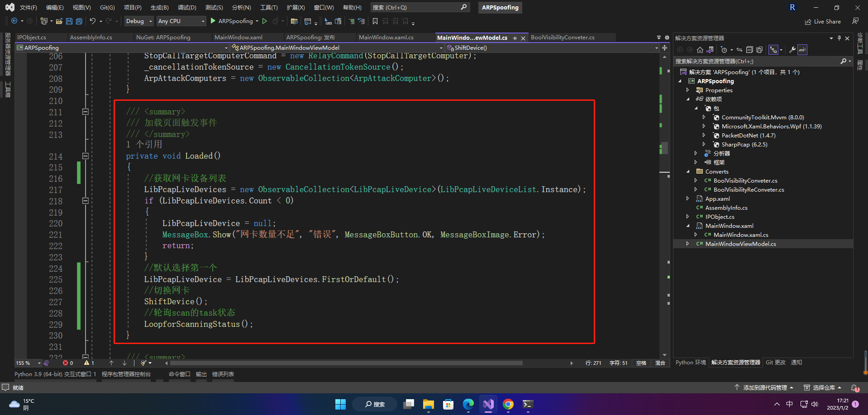Open ARPSpoofing.MainWindowViewModel type dropdown

coord(337,47)
